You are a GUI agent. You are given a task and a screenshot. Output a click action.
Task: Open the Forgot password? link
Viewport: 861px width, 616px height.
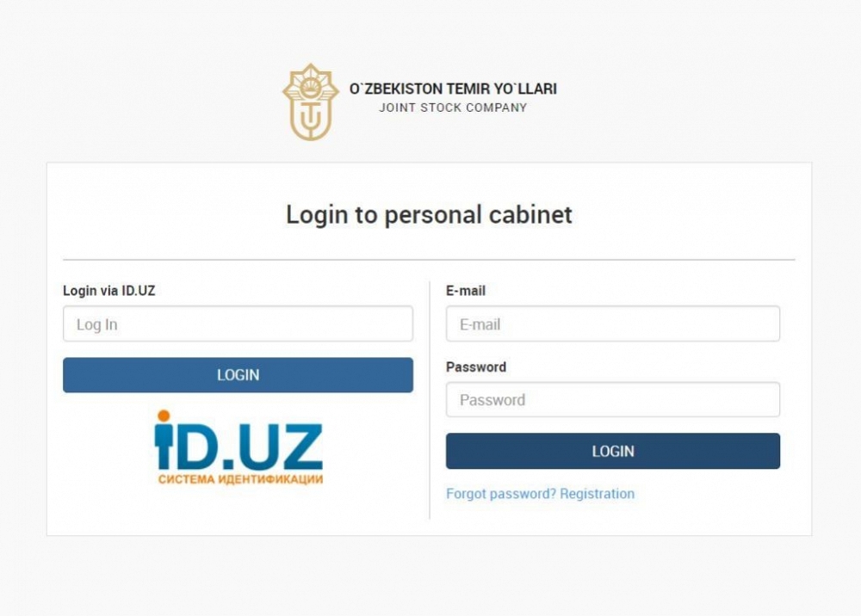[501, 494]
